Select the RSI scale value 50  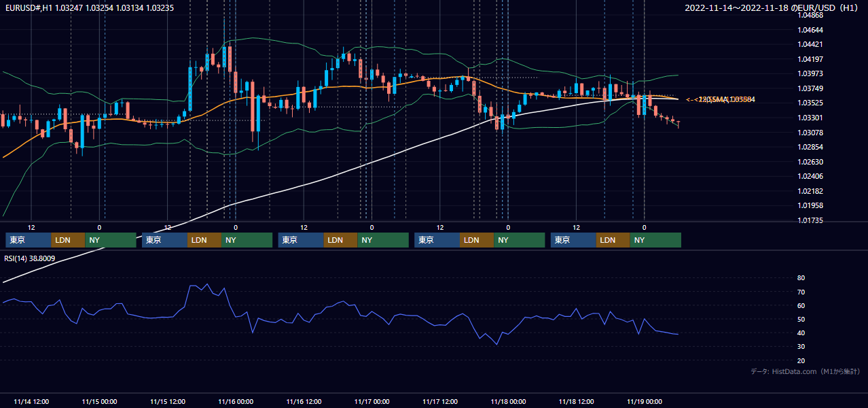click(801, 320)
